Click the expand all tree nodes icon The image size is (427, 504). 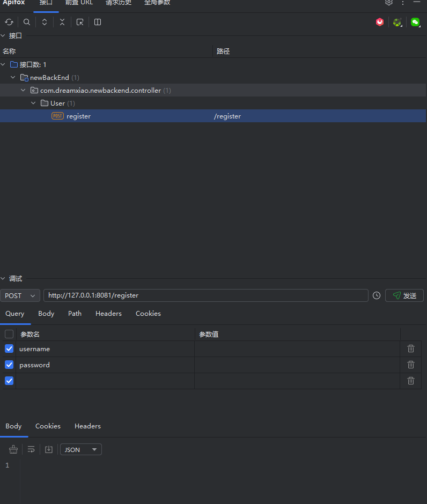pyautogui.click(x=45, y=22)
